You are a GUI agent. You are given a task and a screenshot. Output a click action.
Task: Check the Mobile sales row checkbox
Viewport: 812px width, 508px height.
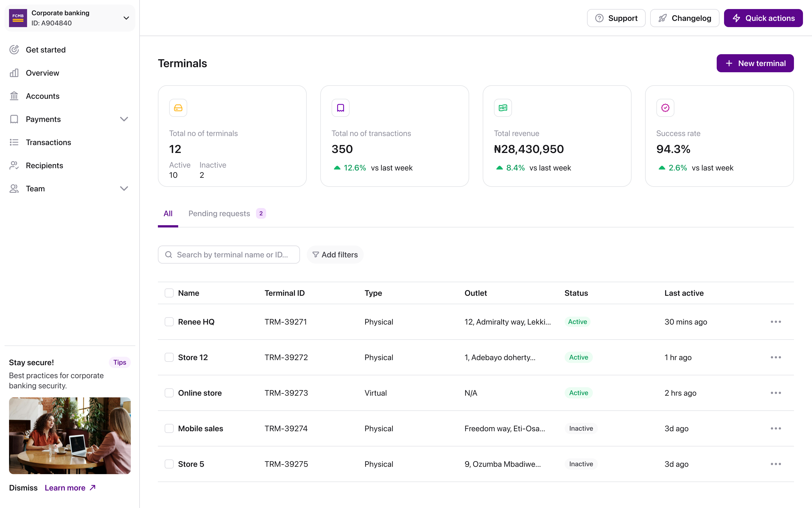(169, 429)
